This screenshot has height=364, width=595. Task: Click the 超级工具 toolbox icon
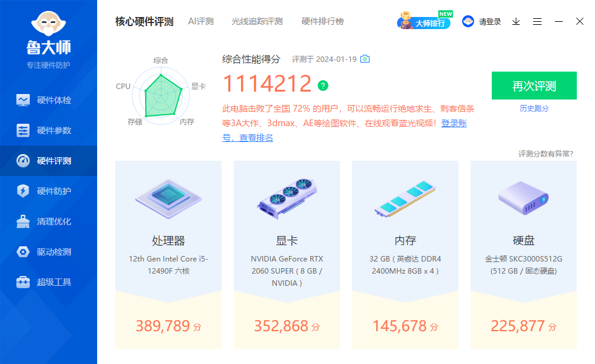pos(23,282)
